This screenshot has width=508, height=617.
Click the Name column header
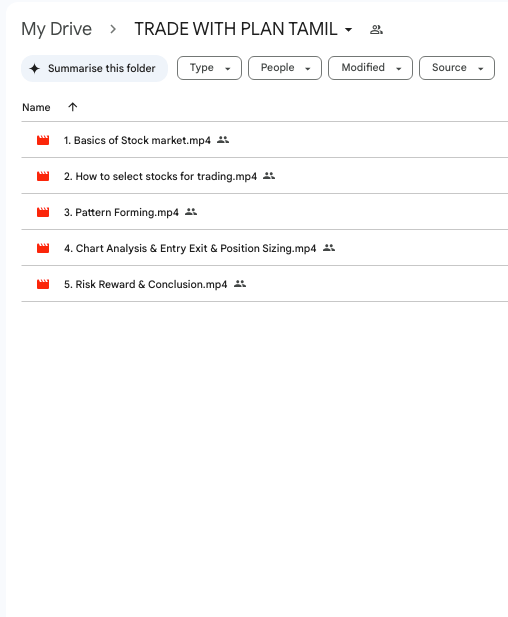pyautogui.click(x=36, y=107)
